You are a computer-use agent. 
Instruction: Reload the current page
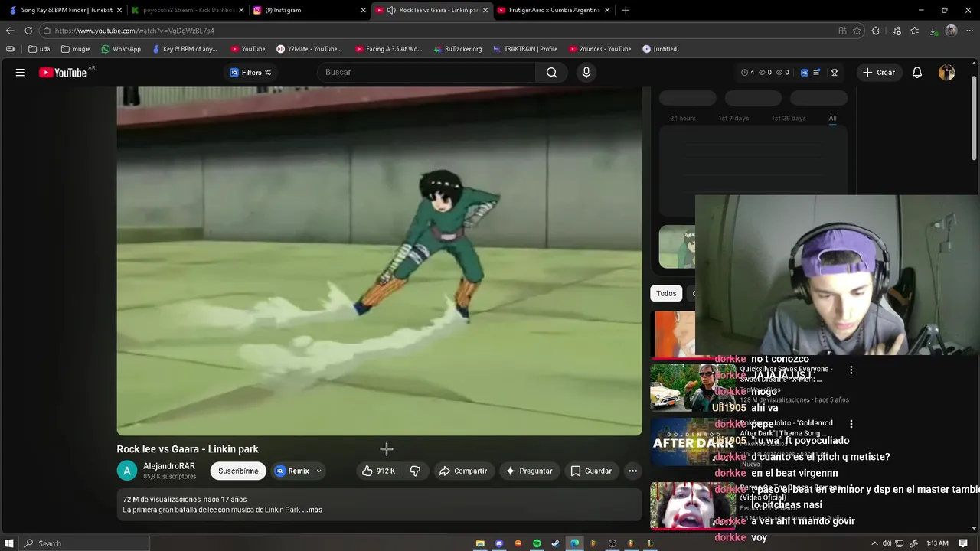[28, 31]
